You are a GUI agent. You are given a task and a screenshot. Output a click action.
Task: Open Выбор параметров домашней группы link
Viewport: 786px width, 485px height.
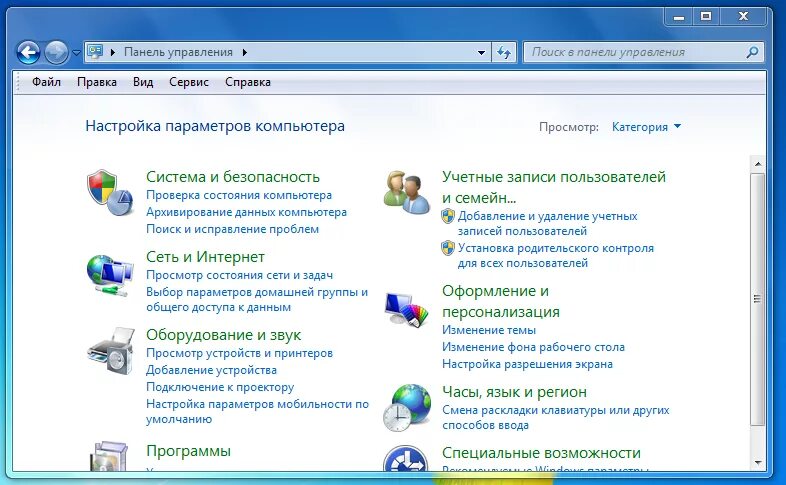(257, 299)
